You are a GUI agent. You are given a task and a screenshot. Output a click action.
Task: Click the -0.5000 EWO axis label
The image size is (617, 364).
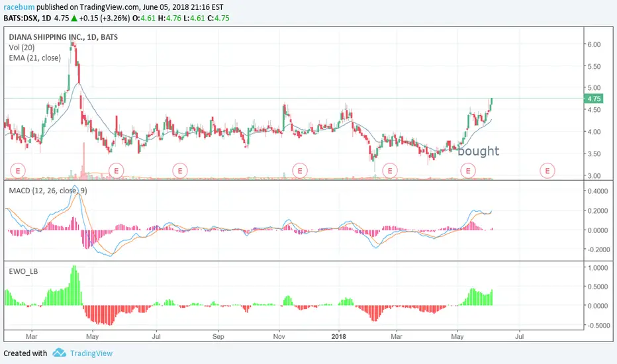[598, 326]
